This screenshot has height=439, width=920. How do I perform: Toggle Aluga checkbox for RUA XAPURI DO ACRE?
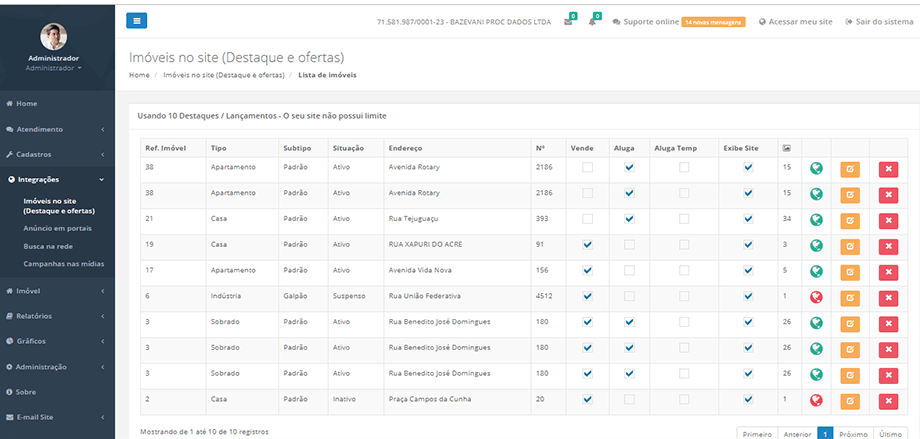point(629,245)
